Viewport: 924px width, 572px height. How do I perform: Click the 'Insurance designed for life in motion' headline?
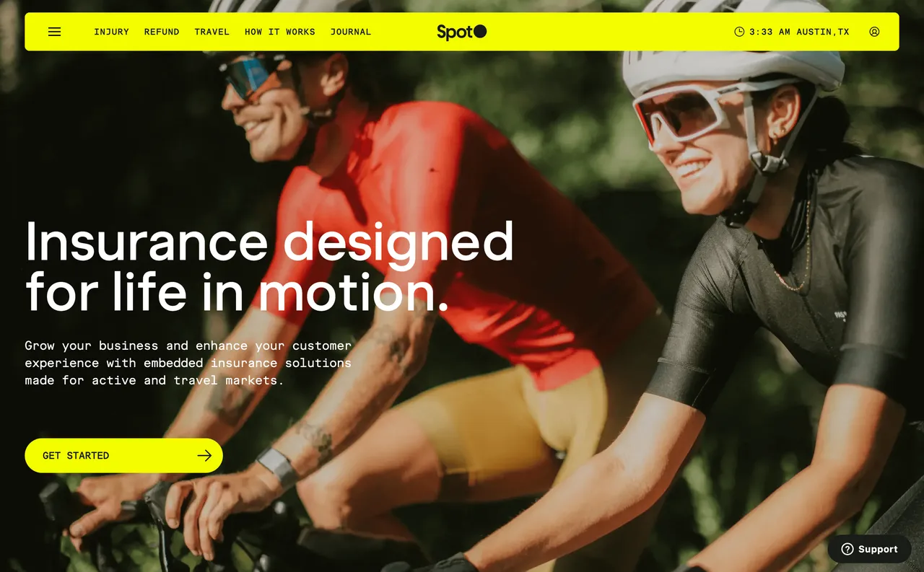coord(269,266)
